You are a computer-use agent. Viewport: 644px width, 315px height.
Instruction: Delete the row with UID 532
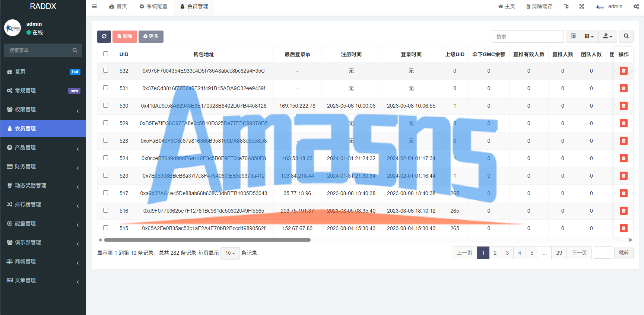tap(624, 71)
